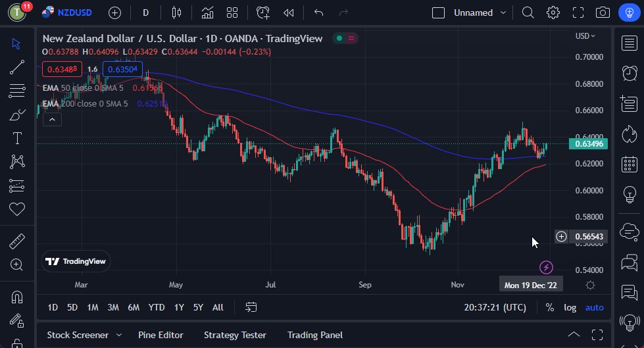
Task: Toggle log scale on price axis
Action: tap(570, 307)
